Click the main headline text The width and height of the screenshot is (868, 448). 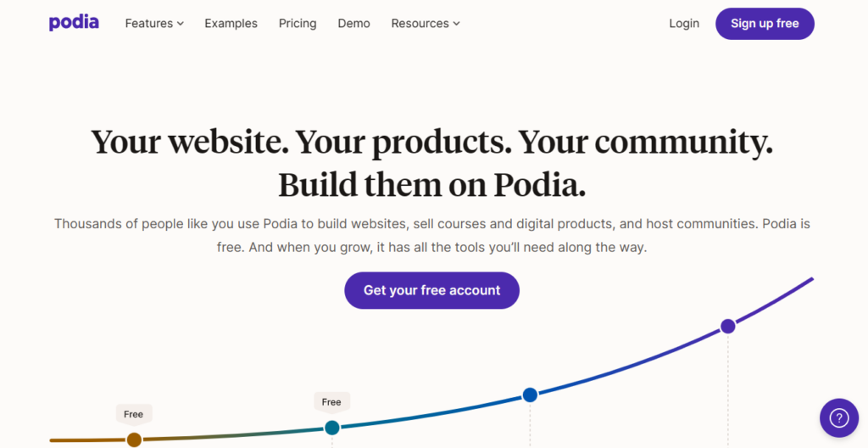(431, 163)
